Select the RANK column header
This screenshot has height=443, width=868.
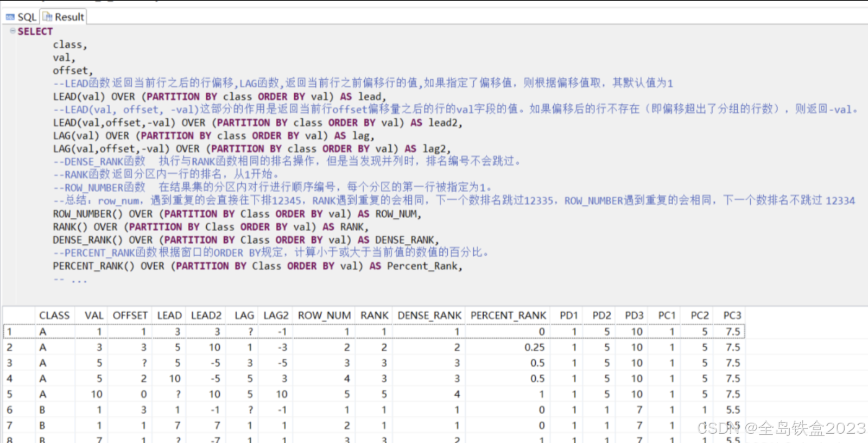pyautogui.click(x=375, y=315)
